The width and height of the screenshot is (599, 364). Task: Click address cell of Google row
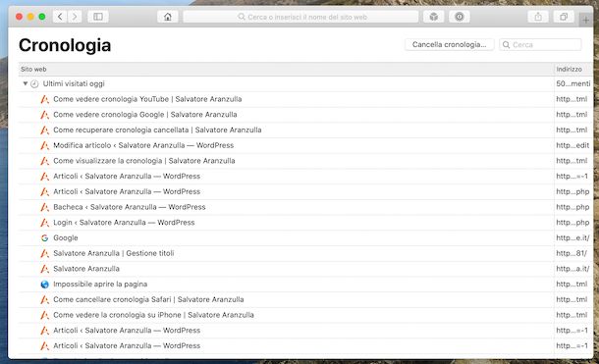pos(572,237)
